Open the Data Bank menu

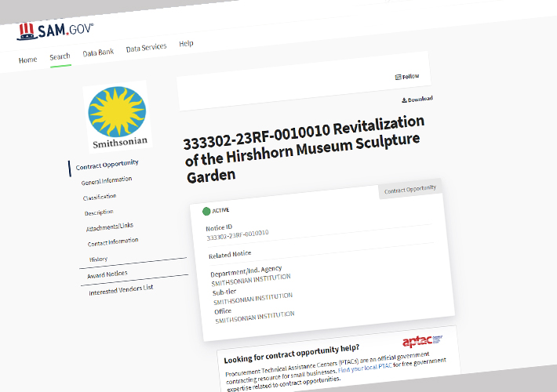(x=98, y=53)
